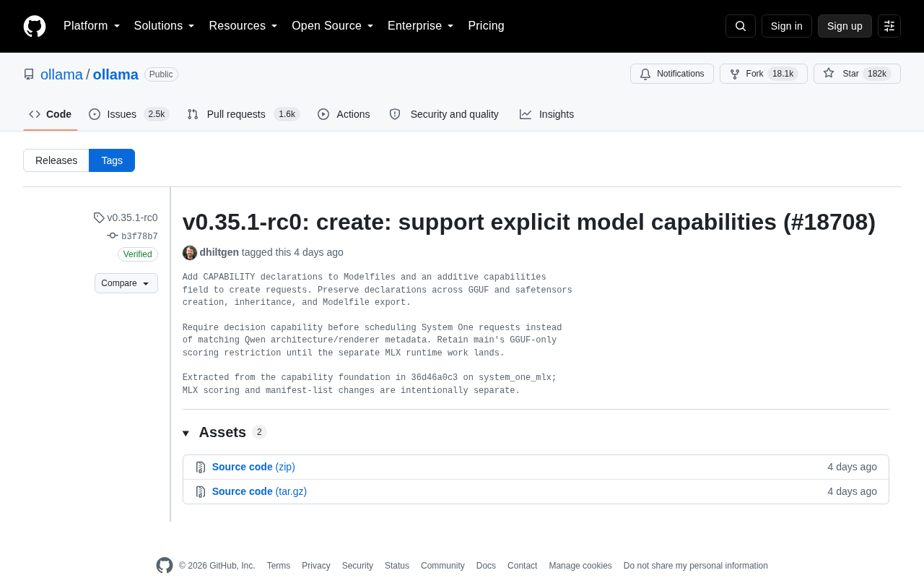Click the Notifications button
Viewport: 924px width, 578px height.
(x=672, y=74)
